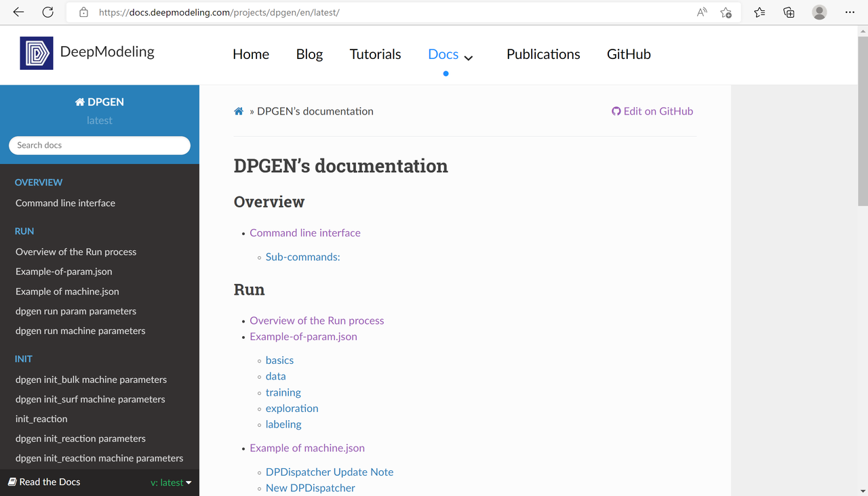Open the Collections icon in toolbar
Viewport: 868px width, 496px height.
coord(789,12)
